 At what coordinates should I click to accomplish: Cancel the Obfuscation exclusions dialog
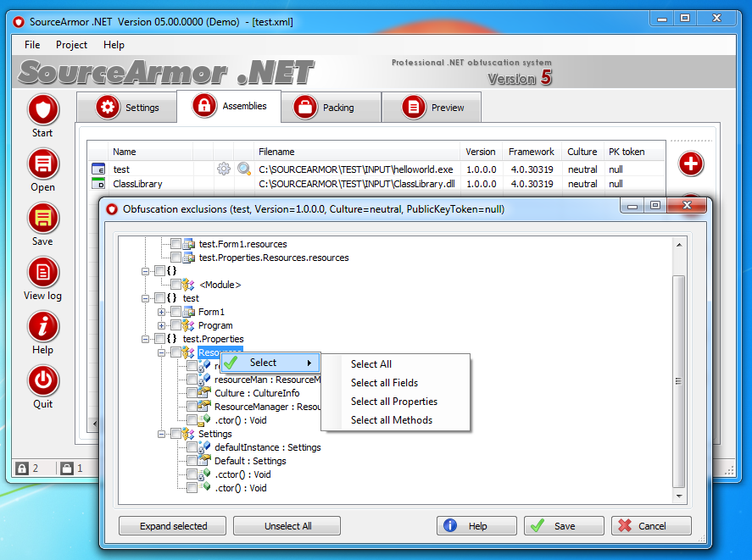click(x=651, y=526)
